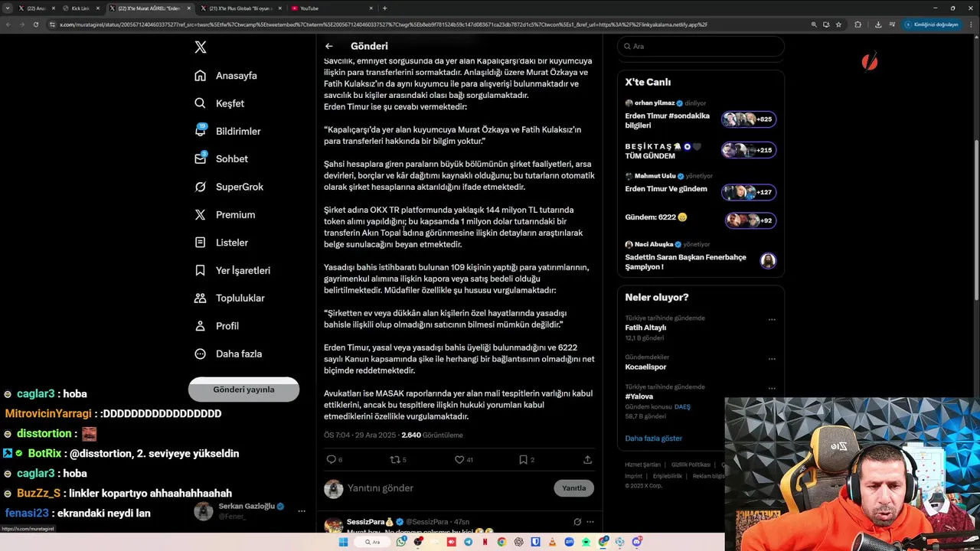Click the Yanıtla button
Image resolution: width=980 pixels, height=551 pixels.
coord(573,488)
